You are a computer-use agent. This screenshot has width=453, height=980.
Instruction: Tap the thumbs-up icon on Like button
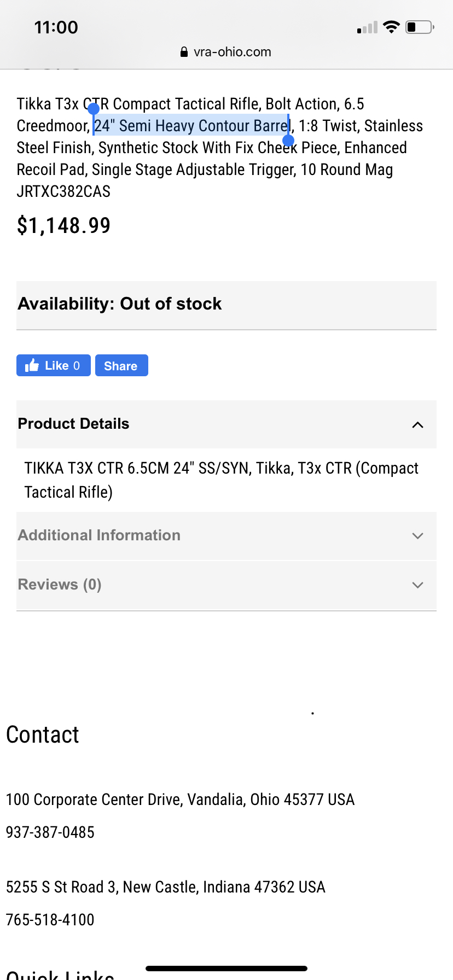[x=32, y=365]
